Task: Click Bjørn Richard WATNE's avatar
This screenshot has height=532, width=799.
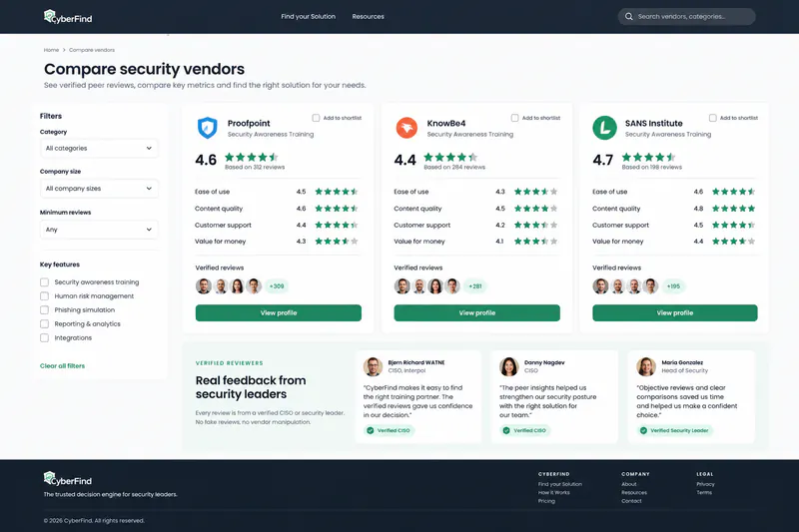Action: click(373, 366)
